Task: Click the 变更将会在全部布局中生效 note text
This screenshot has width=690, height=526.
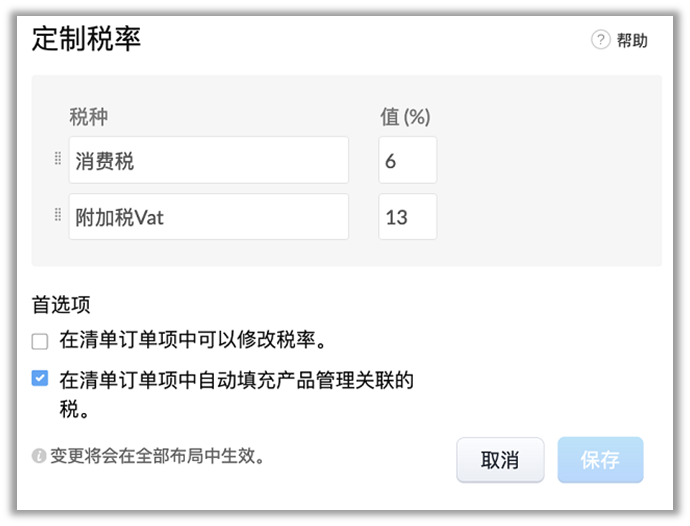Action: point(157,456)
